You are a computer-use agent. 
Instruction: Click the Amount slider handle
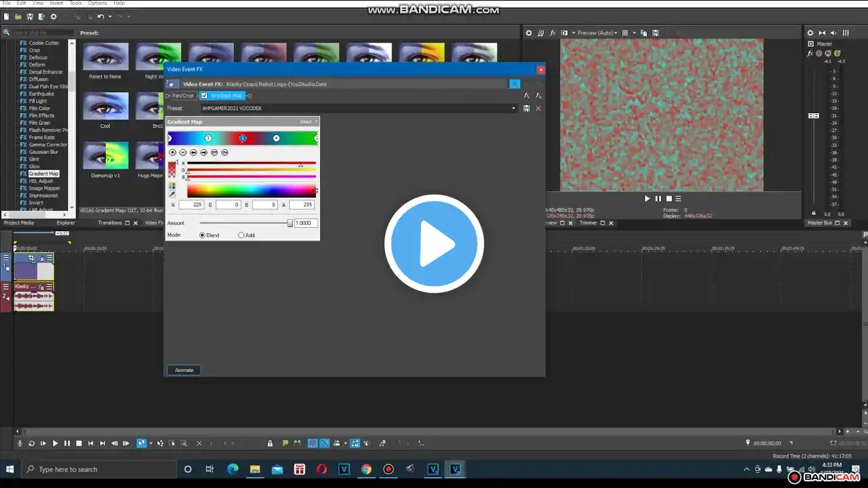(x=290, y=223)
